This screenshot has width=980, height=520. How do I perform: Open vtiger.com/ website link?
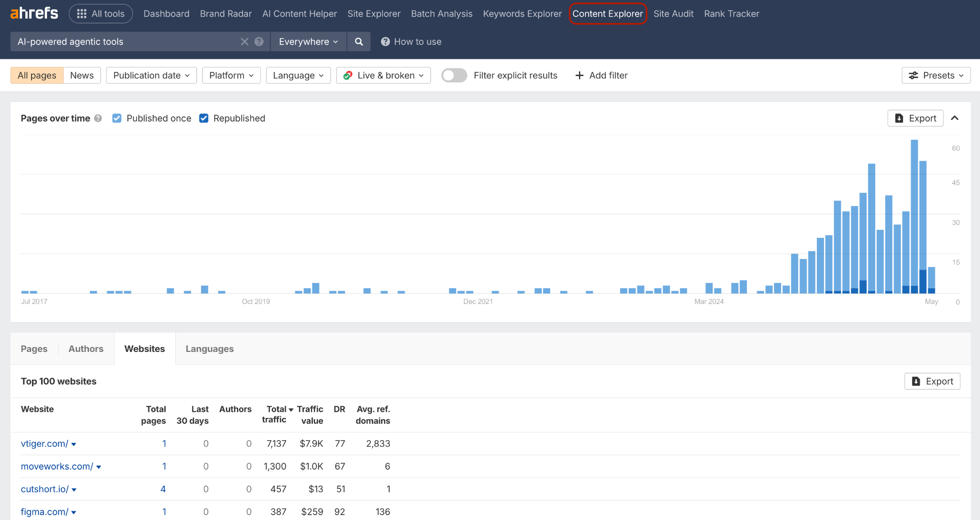click(x=45, y=443)
